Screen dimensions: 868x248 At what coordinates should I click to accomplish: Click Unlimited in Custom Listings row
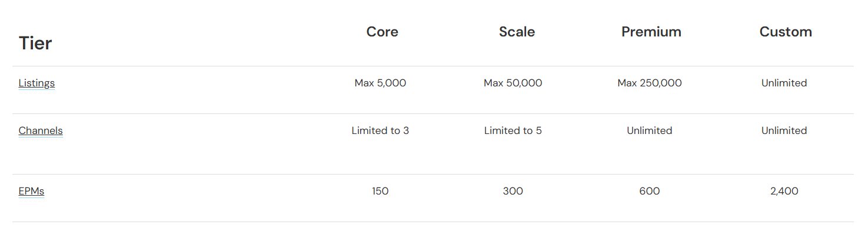point(784,83)
